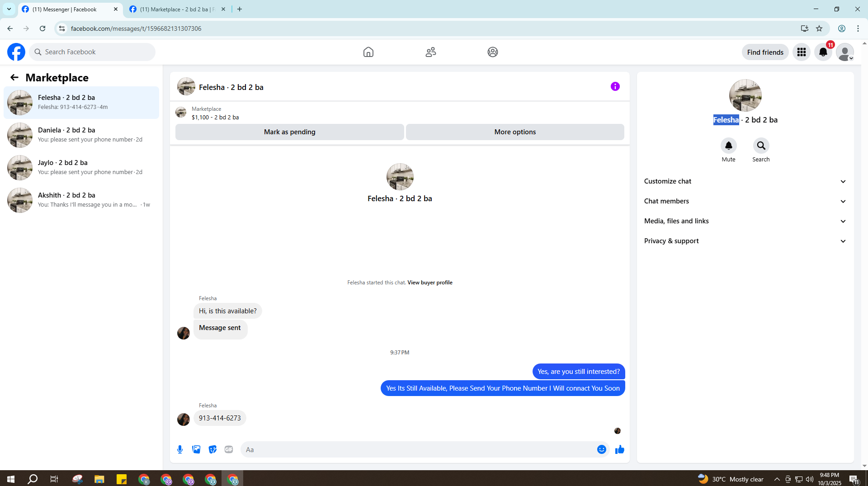868x486 pixels.
Task: Open the Akshith · 2 bd 2 ba conversation
Action: pos(81,200)
